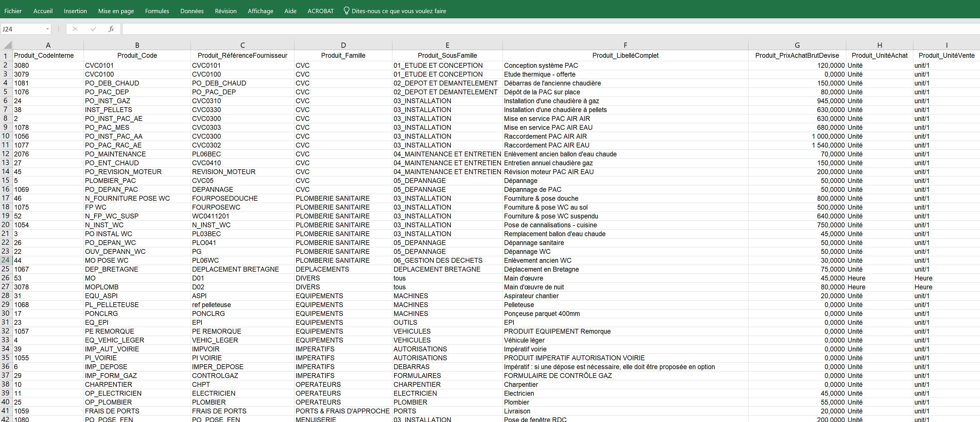Viewport: 980px width, 422px height.
Task: Switch to the Formules ribbon tab
Action: pos(157,11)
